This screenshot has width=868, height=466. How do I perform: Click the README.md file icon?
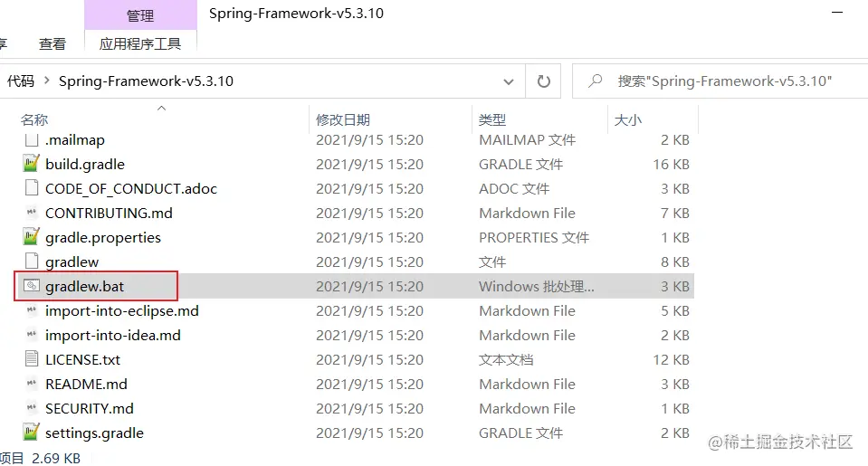click(32, 383)
